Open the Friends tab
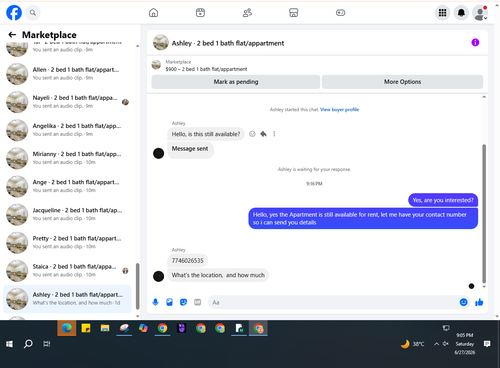The width and height of the screenshot is (500, 368). coord(247,13)
